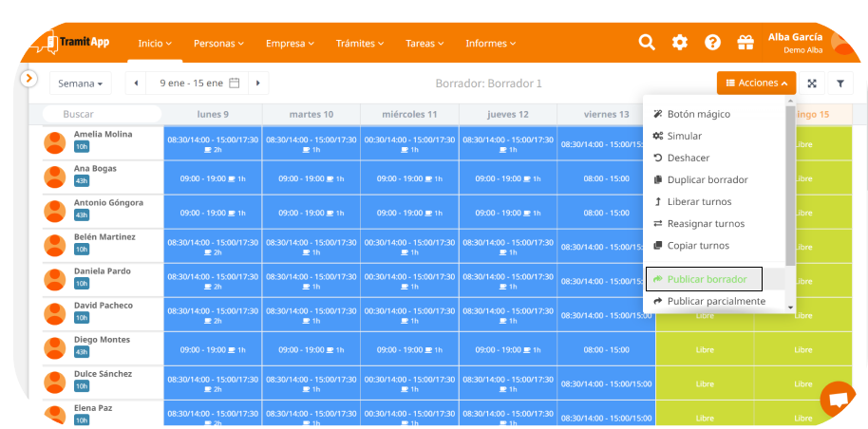The image size is (868, 429).
Task: Go to previous week arrow
Action: (x=136, y=84)
